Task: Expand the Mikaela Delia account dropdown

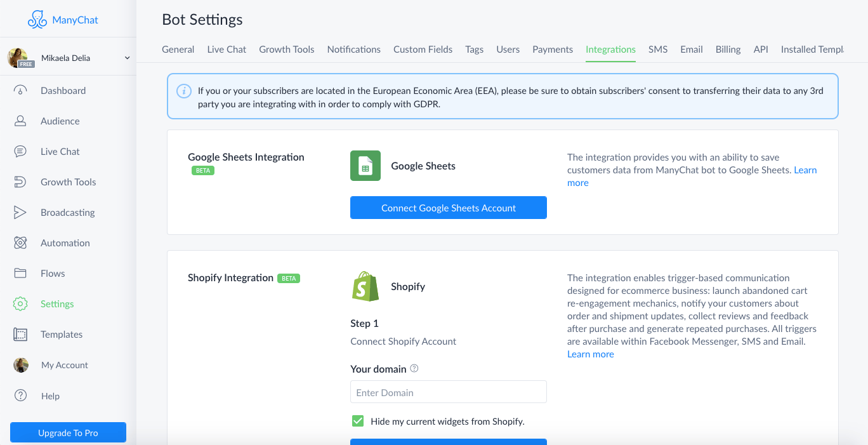Action: pyautogui.click(x=127, y=58)
